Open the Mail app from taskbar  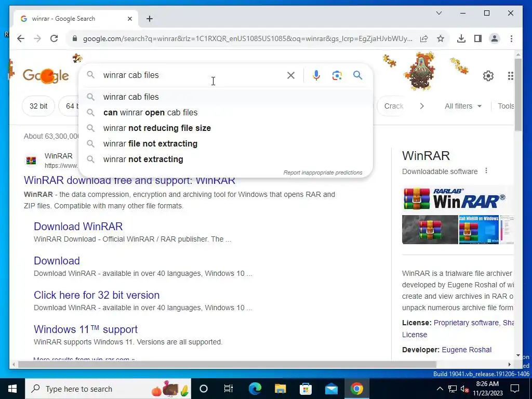(x=331, y=389)
